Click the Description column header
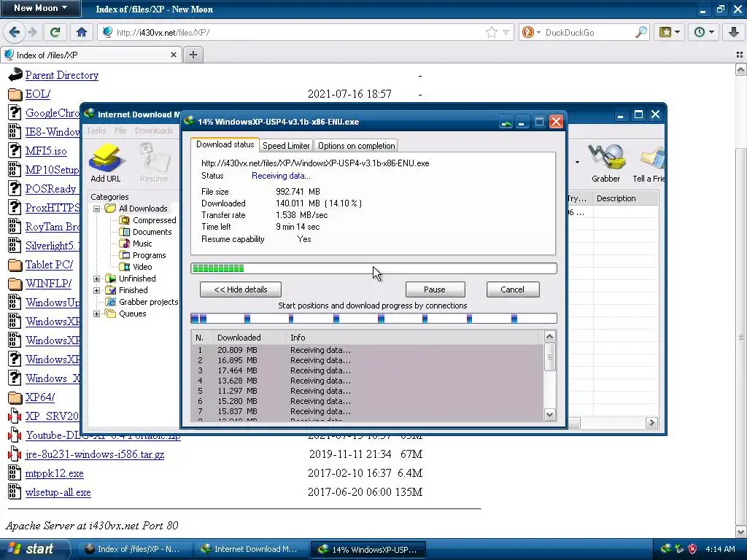The height and width of the screenshot is (560, 747). click(625, 198)
